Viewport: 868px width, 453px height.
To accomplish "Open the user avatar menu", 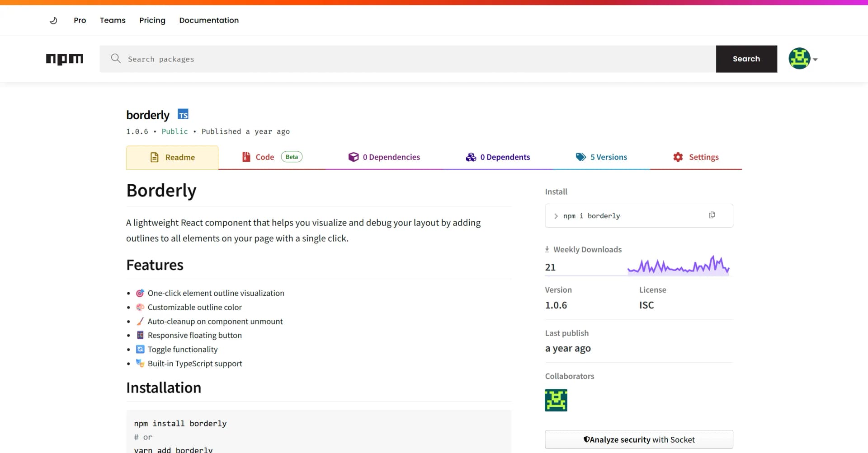I will [x=799, y=59].
